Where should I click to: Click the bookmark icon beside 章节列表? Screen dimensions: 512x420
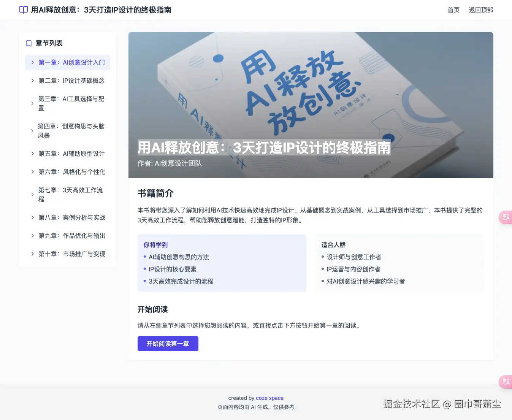29,43
